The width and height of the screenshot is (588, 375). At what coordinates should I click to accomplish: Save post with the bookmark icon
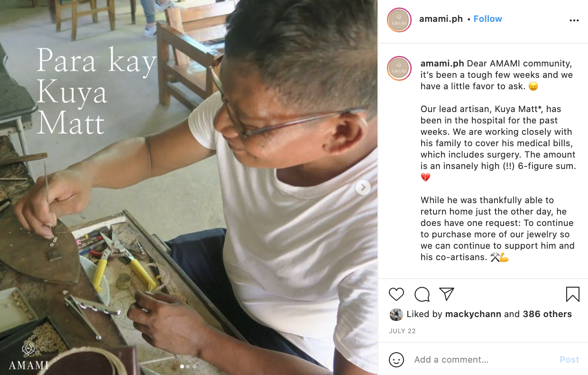[573, 294]
